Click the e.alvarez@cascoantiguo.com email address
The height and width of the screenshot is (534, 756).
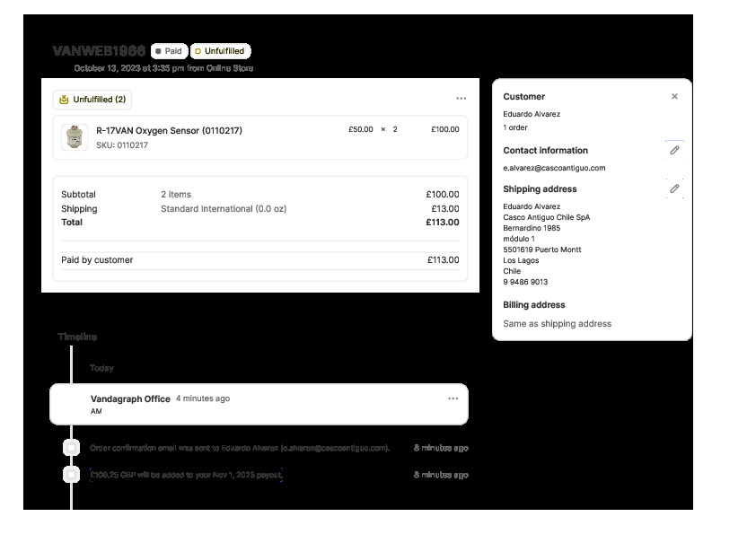click(x=554, y=168)
